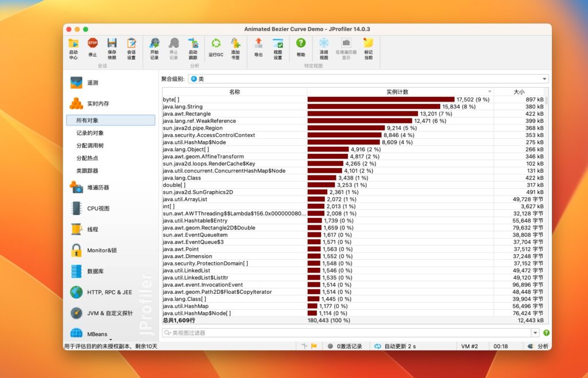The width and height of the screenshot is (588, 378).
Task: Expand the 聚合级别 list via right arrow
Action: pos(544,79)
